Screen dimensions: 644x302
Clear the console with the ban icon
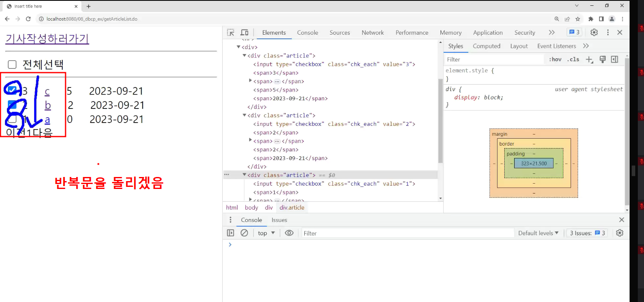pyautogui.click(x=244, y=233)
